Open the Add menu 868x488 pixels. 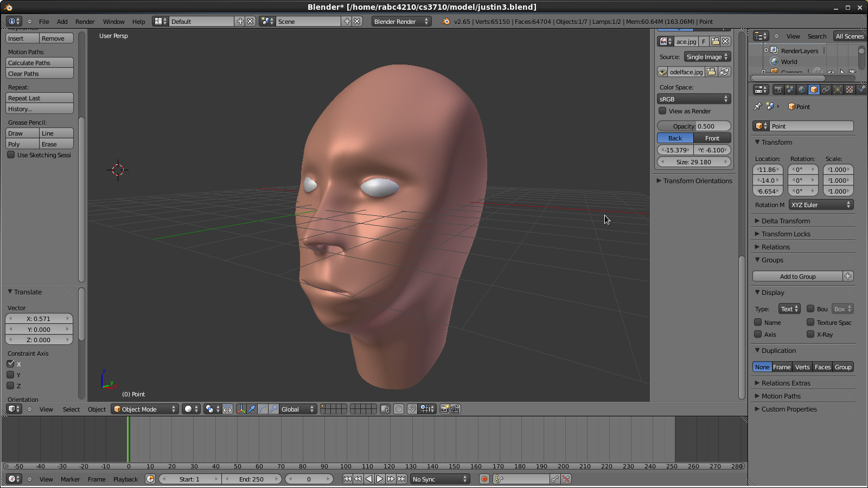[62, 22]
